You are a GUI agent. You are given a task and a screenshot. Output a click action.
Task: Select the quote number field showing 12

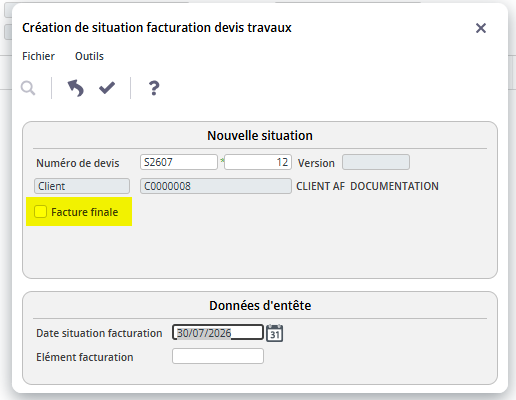(x=258, y=162)
